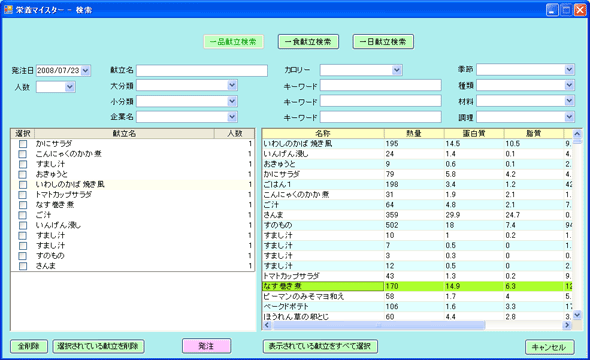Click the table's scroll down arrow
Screen dimensions: 590x360
(x=577, y=315)
